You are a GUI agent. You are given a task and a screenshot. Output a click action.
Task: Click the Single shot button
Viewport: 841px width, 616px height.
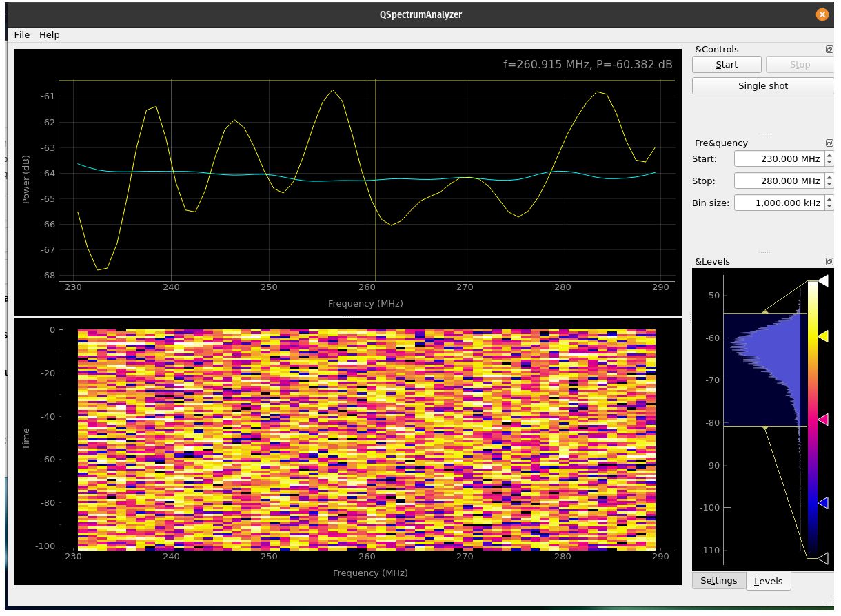pos(763,86)
